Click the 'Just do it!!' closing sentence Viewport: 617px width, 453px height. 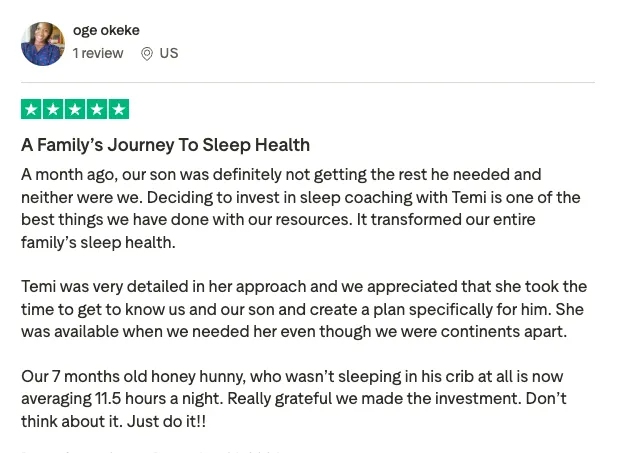166,422
